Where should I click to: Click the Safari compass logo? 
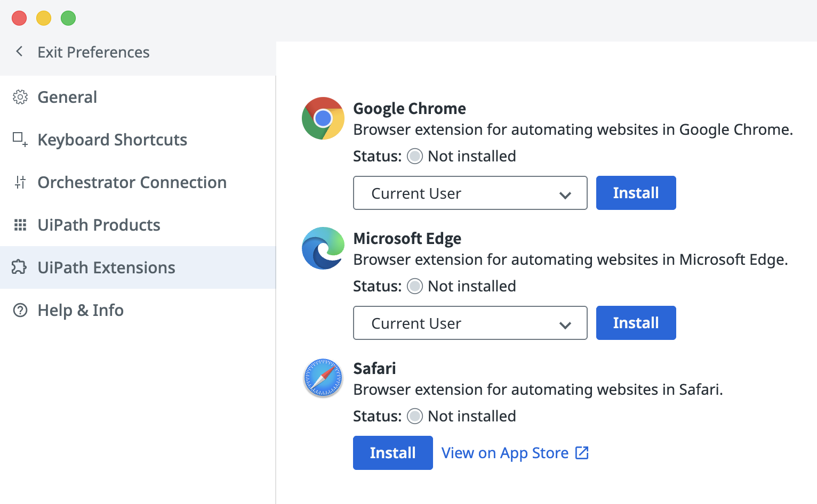[323, 378]
